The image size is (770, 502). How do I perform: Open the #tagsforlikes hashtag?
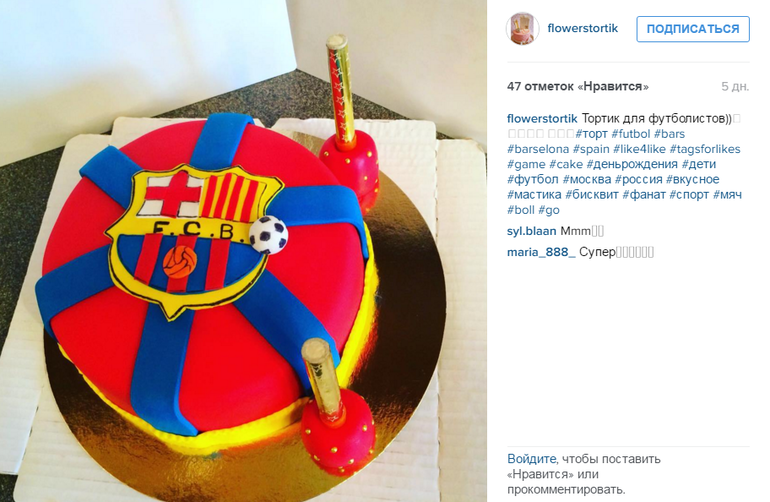tap(705, 149)
